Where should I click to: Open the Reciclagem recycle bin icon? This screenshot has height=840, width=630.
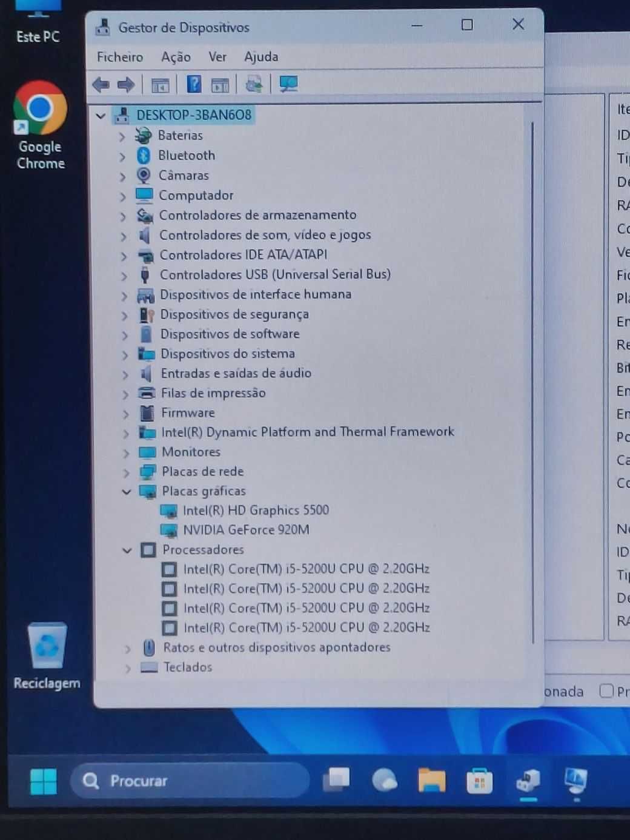(x=47, y=656)
